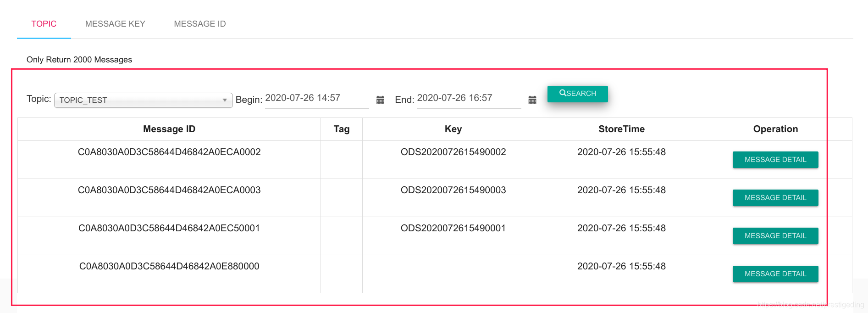The width and height of the screenshot is (868, 313).
Task: Click the Topic dropdown arrow
Action: click(225, 100)
